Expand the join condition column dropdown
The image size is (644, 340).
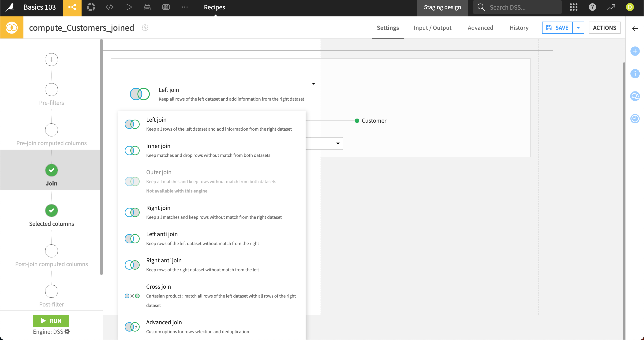tap(337, 144)
